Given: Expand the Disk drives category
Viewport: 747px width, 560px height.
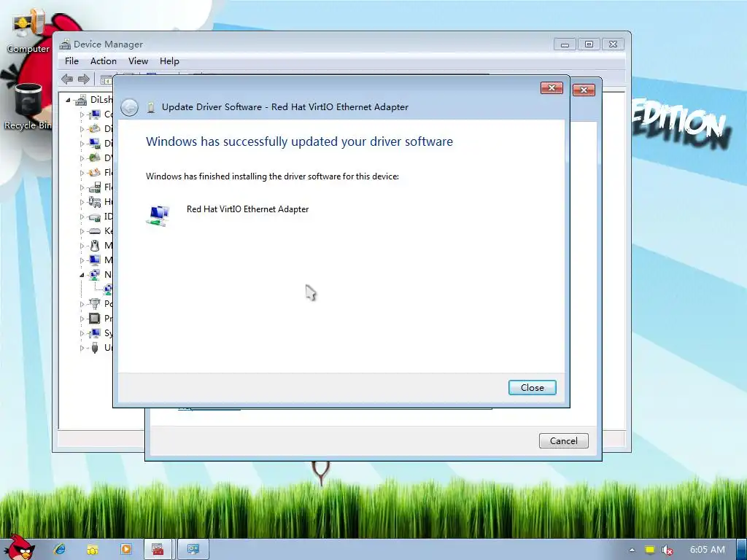Looking at the screenshot, I should point(82,129).
